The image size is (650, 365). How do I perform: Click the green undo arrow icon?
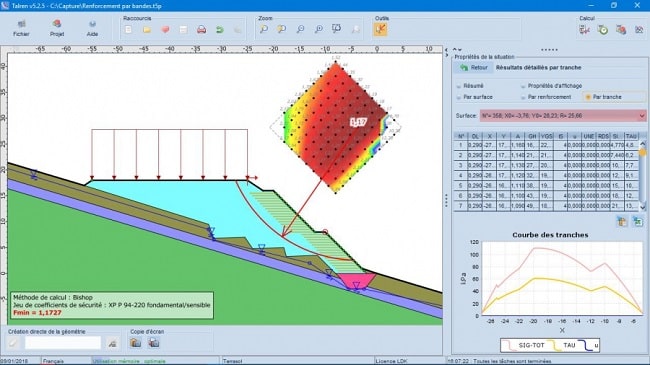click(x=220, y=29)
